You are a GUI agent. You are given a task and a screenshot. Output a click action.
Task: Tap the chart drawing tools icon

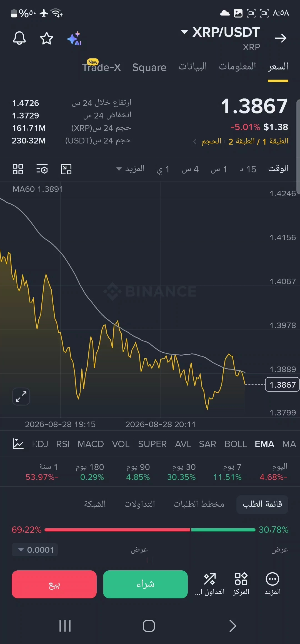click(x=66, y=169)
